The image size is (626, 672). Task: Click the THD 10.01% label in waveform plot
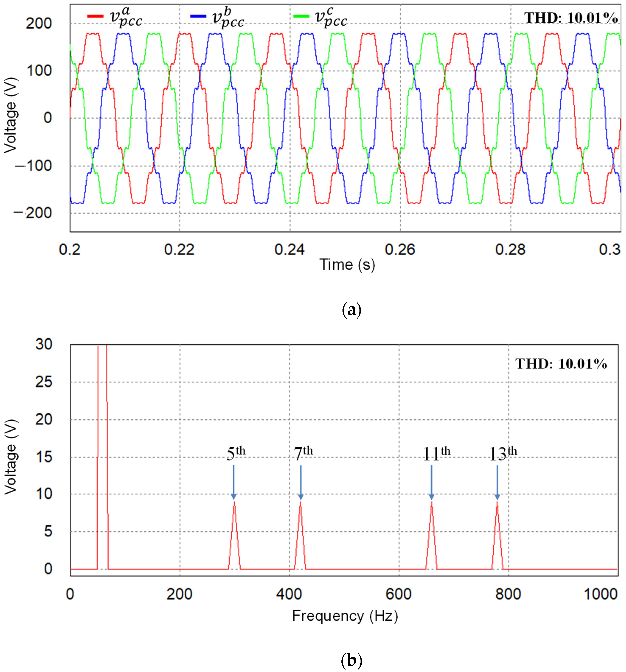(x=571, y=18)
